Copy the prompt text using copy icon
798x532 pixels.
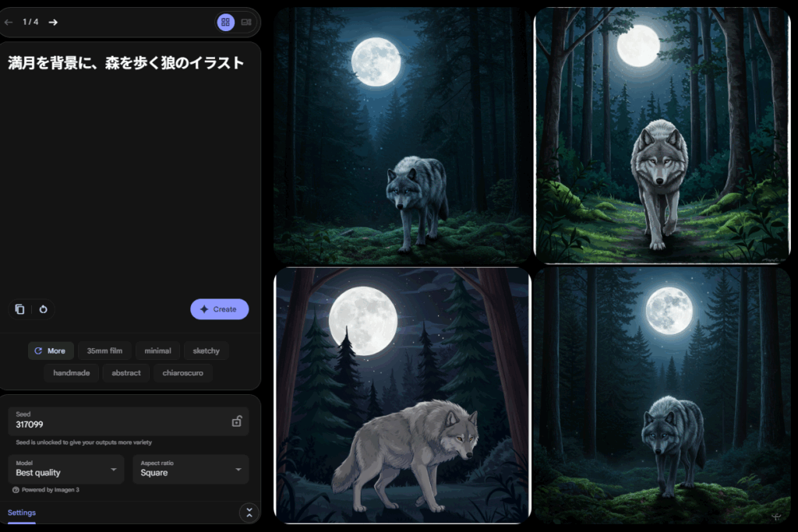pyautogui.click(x=19, y=309)
